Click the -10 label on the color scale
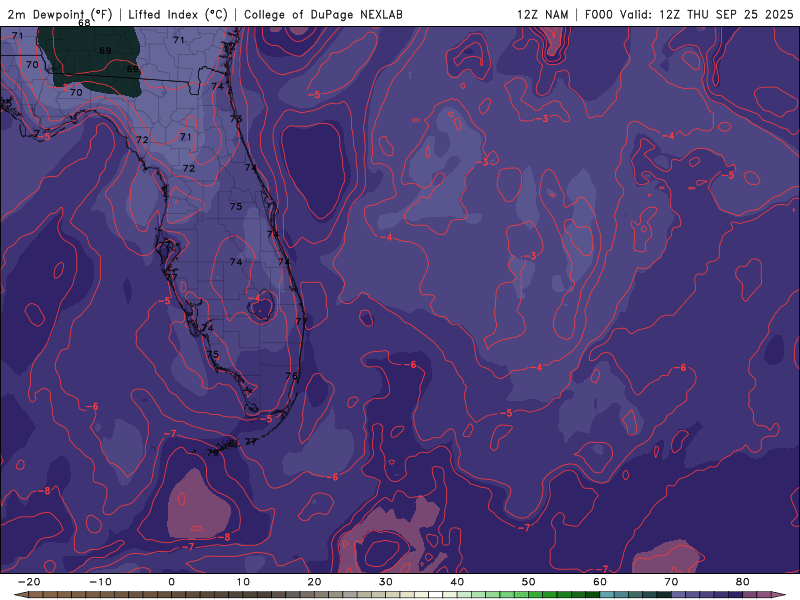The width and height of the screenshot is (800, 600). (x=100, y=582)
